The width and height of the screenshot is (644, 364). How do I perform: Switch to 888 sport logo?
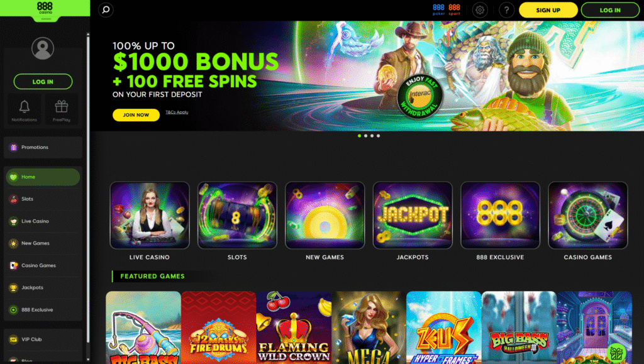click(x=454, y=10)
